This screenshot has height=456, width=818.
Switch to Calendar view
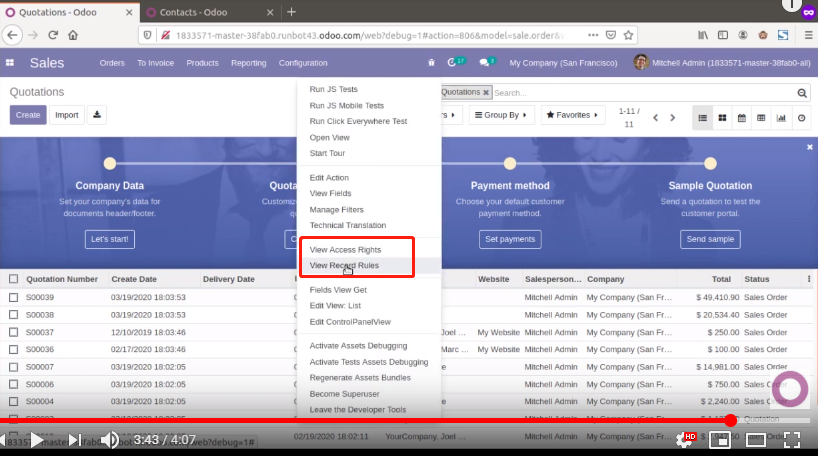point(742,117)
